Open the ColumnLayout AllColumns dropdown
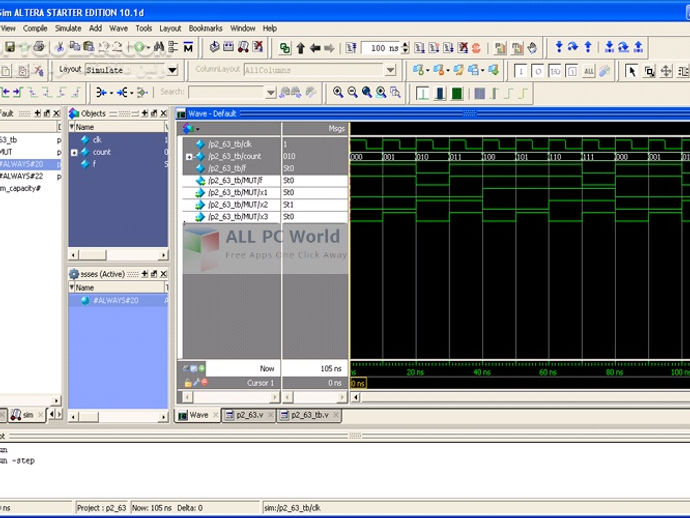This screenshot has height=518, width=690. tap(389, 70)
